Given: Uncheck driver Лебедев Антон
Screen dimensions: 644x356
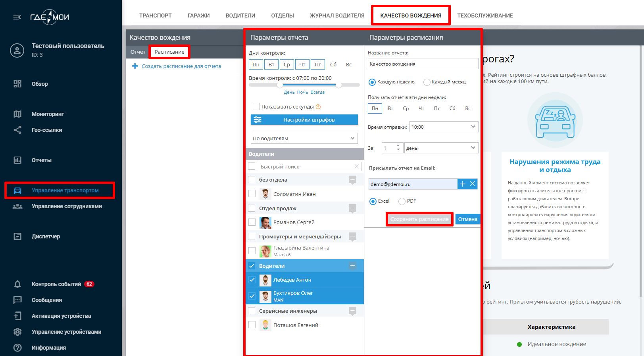Looking at the screenshot, I should tap(252, 280).
